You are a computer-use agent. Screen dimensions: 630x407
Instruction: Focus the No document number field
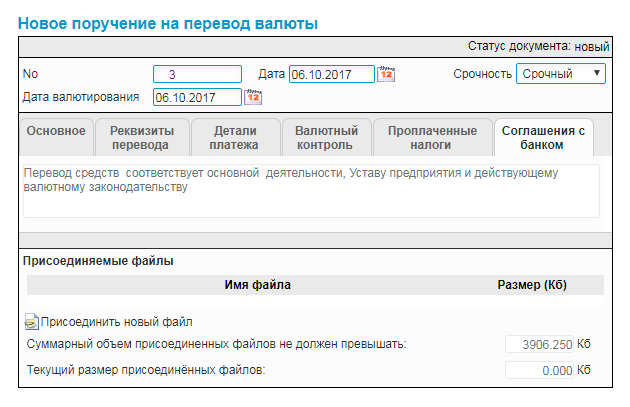point(197,74)
